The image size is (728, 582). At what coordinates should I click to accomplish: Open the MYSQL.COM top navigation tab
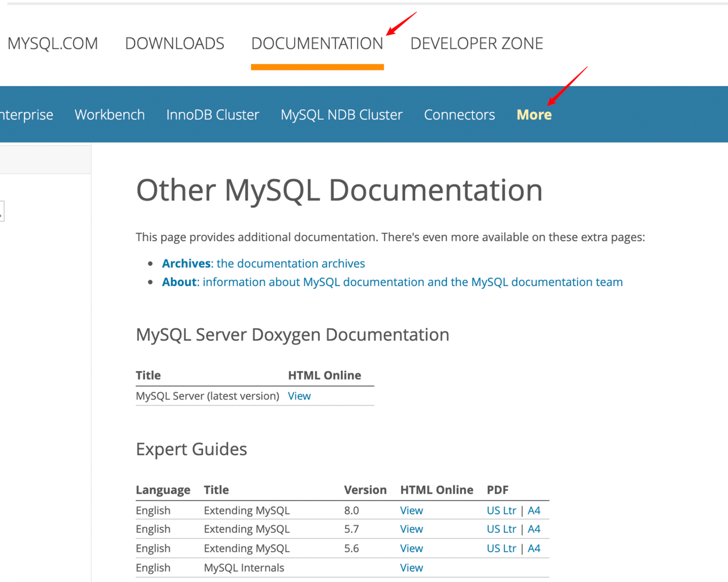tap(53, 44)
